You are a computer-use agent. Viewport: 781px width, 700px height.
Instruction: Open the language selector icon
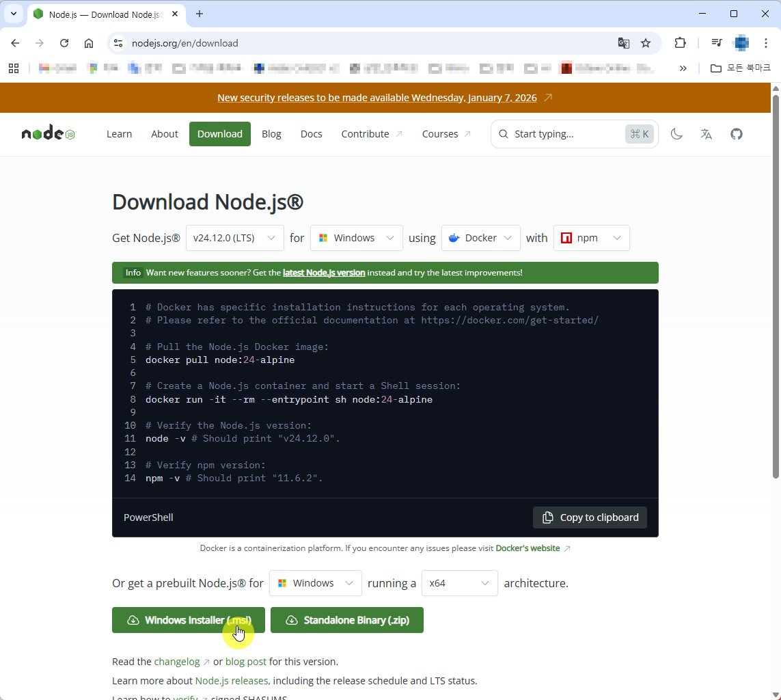point(707,134)
